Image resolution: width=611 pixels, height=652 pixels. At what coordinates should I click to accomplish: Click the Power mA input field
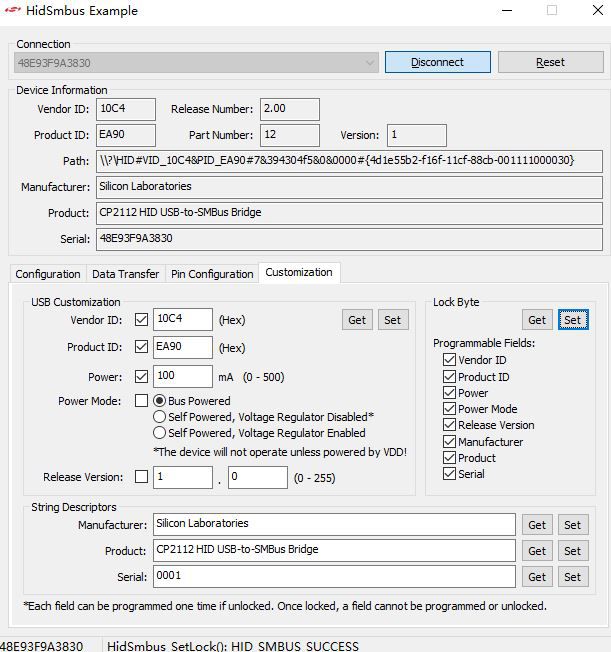tap(183, 376)
